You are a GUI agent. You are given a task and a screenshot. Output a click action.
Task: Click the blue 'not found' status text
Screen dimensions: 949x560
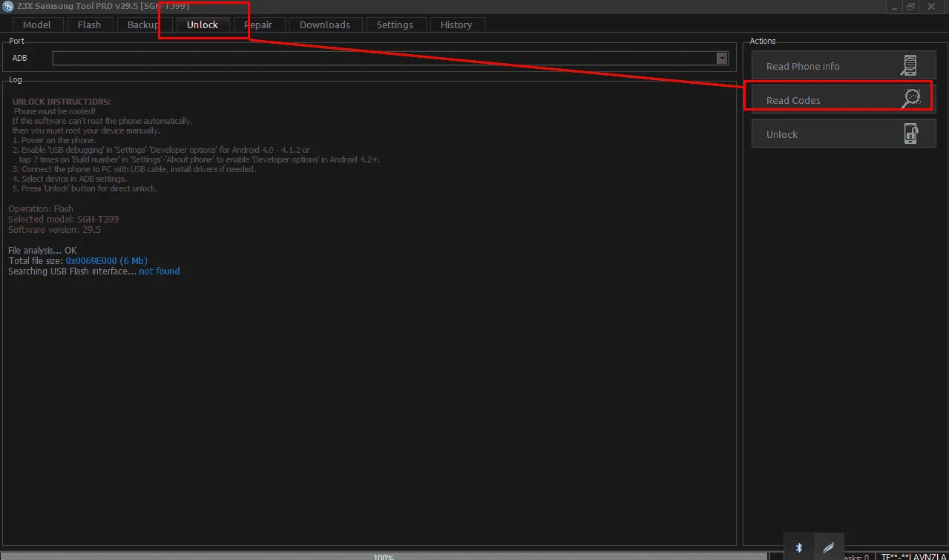coord(160,271)
